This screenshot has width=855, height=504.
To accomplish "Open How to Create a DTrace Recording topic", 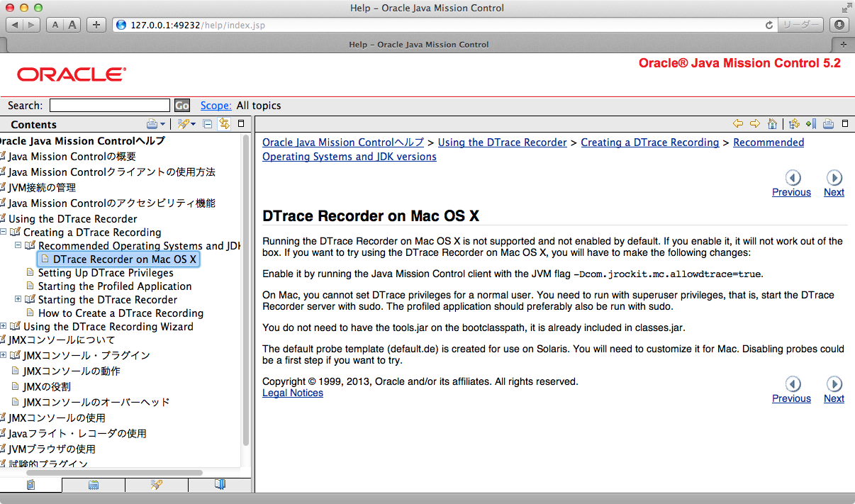I will pyautogui.click(x=121, y=313).
